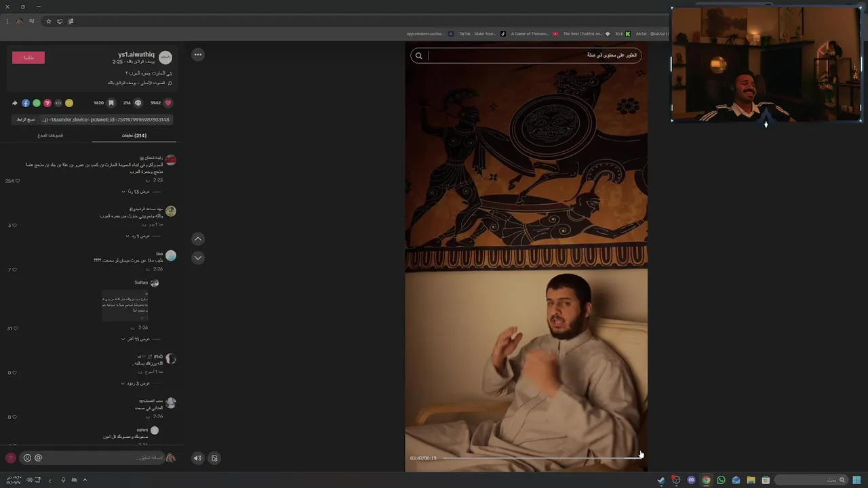This screenshot has height=488, width=868.
Task: Like the comment with 3 likes
Action: pos(15,225)
